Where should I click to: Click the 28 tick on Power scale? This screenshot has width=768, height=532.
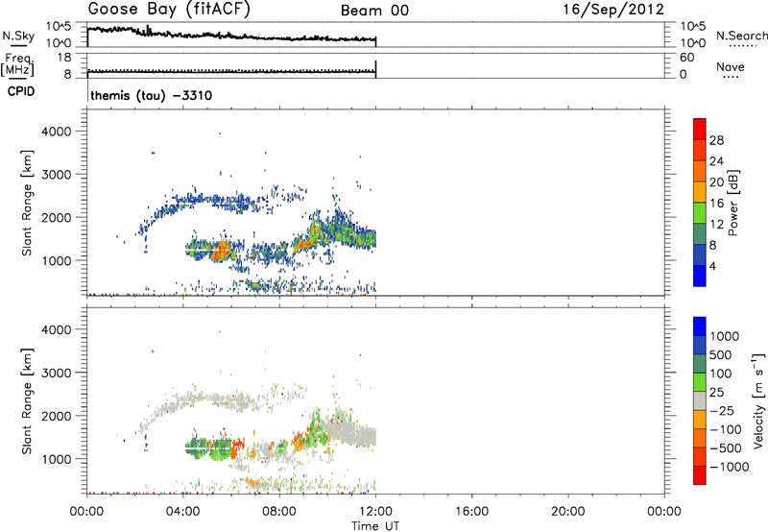(x=716, y=140)
